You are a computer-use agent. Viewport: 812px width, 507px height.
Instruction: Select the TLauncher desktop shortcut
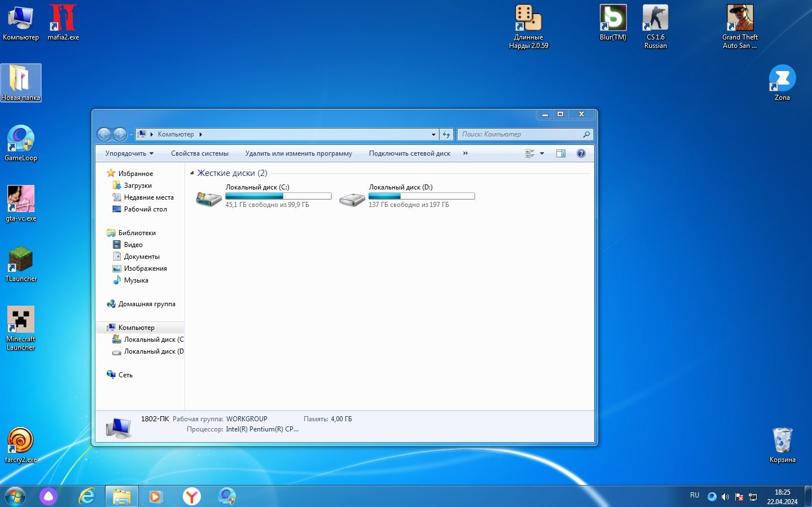coord(21,264)
